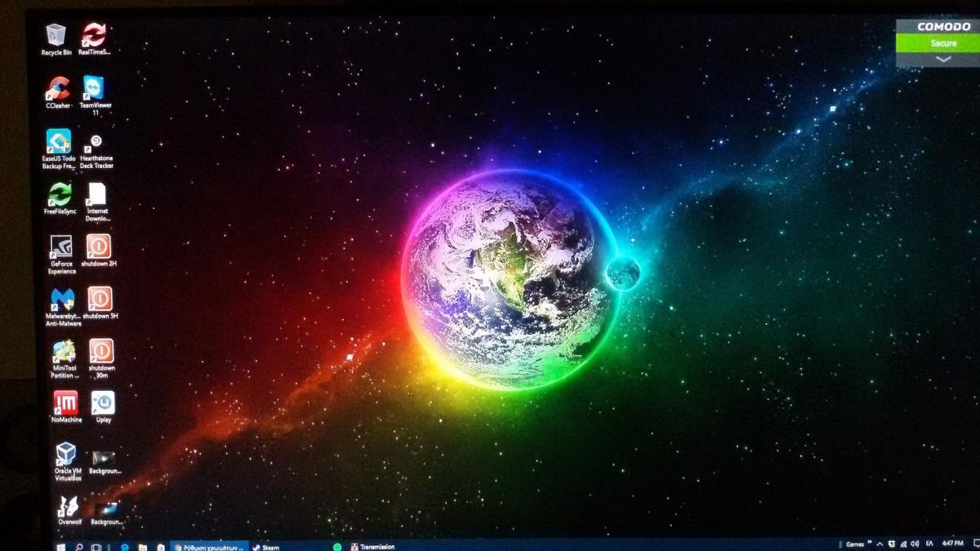Viewport: 980px width, 551px height.
Task: Open the volume speaker tray icon
Action: coord(915,544)
